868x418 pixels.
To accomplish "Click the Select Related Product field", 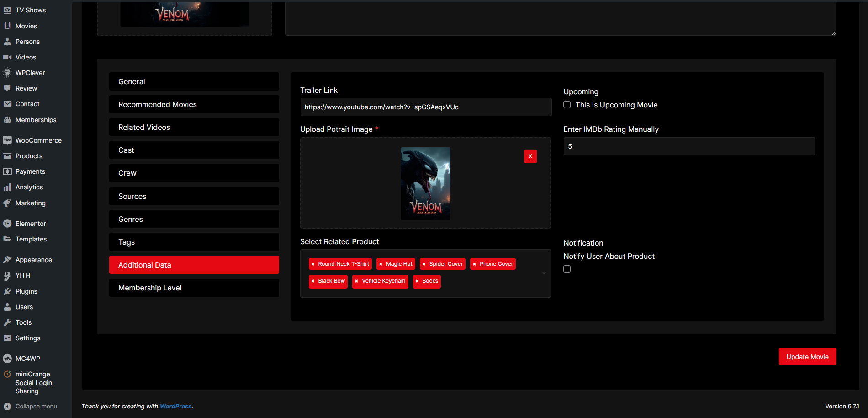I will point(426,273).
